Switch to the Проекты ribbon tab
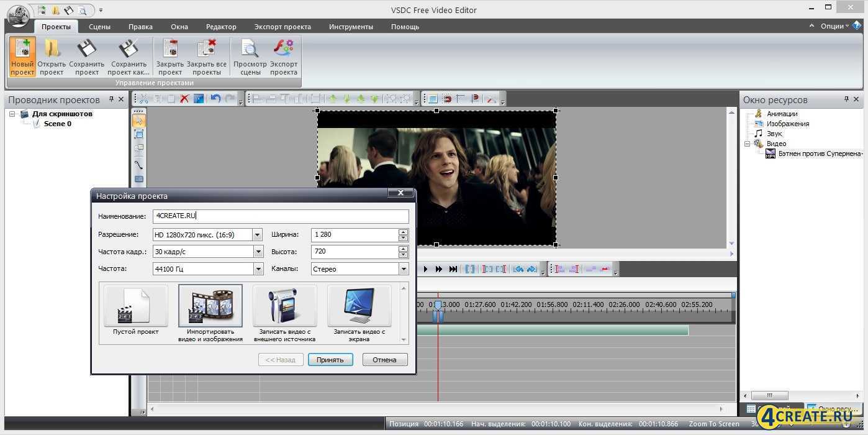The width and height of the screenshot is (868, 435). (56, 27)
